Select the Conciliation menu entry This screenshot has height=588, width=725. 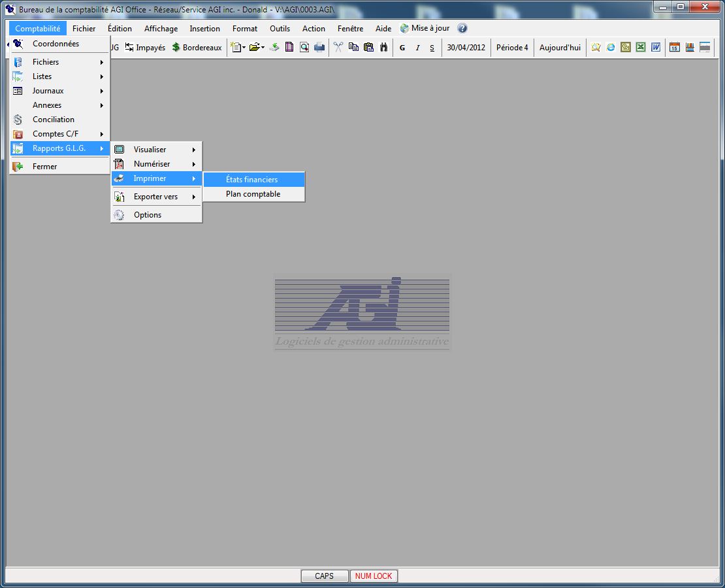[x=59, y=120]
